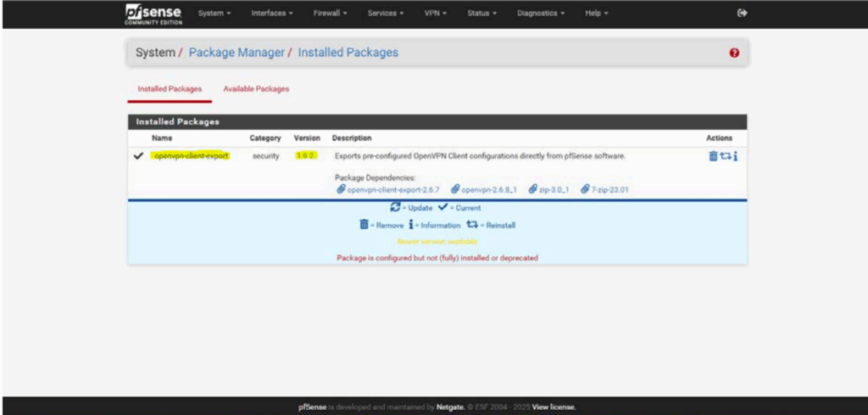Switch to the Available Packages tab
The width and height of the screenshot is (868, 415).
tap(256, 89)
